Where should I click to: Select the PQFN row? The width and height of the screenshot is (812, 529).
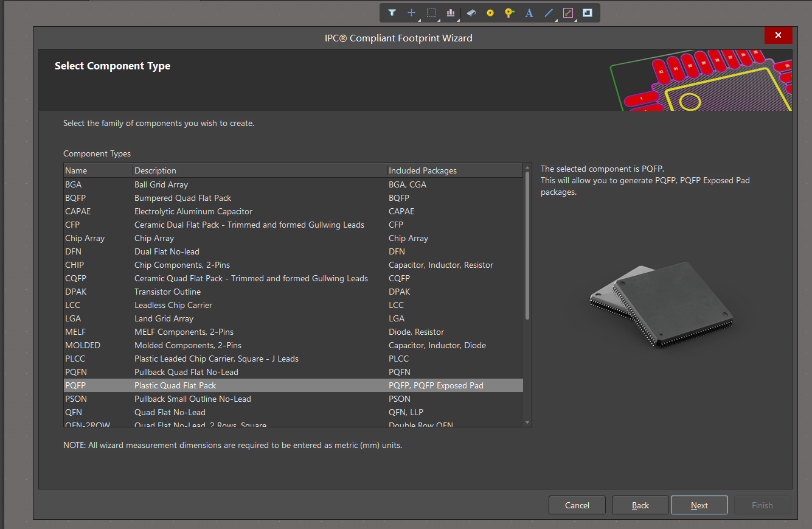(x=293, y=372)
